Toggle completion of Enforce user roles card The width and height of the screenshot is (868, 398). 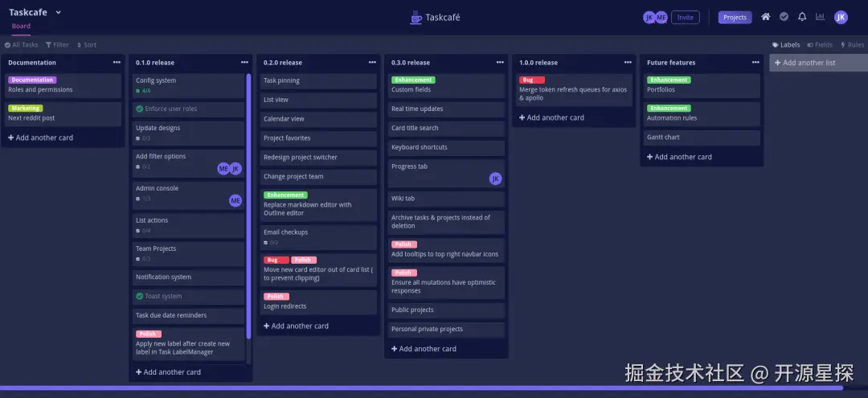click(140, 109)
